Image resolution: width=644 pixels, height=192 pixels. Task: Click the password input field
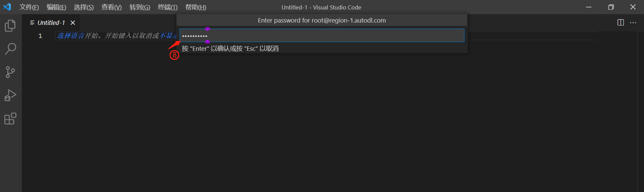click(322, 35)
